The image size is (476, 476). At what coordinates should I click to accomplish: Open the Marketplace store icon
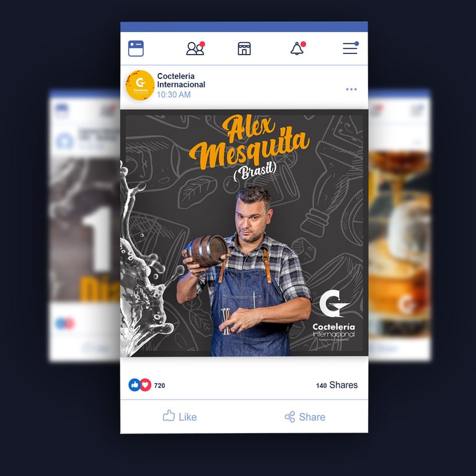[244, 48]
